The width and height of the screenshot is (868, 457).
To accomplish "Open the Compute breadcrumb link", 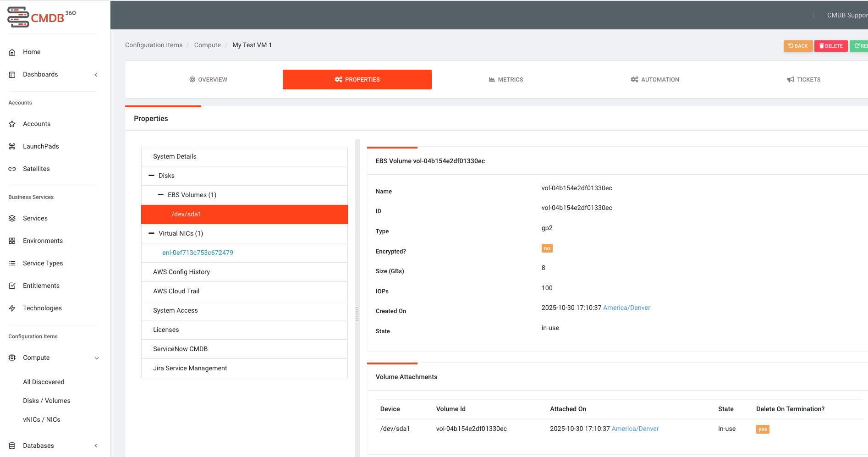I will pos(207,45).
